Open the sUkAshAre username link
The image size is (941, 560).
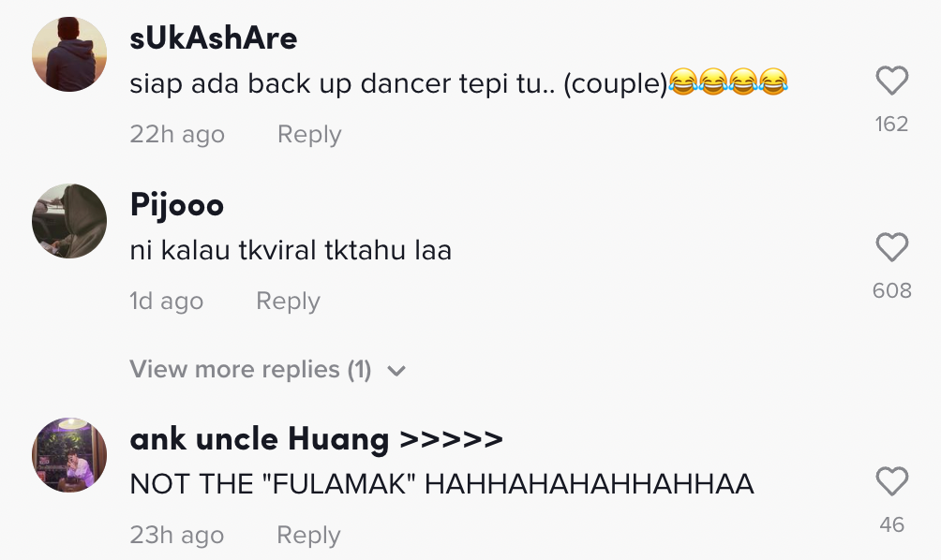pos(214,37)
